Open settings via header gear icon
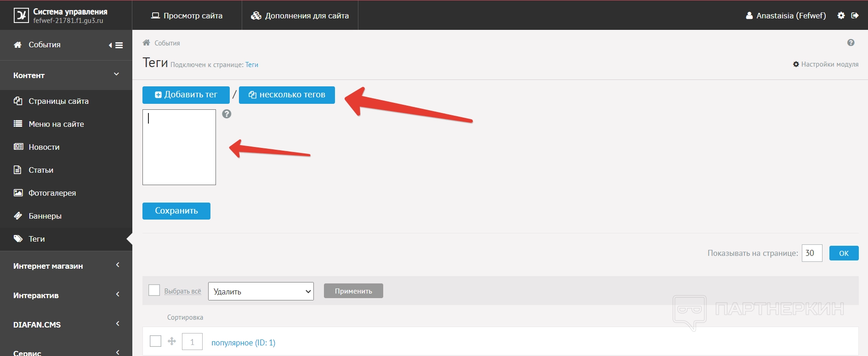This screenshot has height=356, width=868. pyautogui.click(x=841, y=16)
